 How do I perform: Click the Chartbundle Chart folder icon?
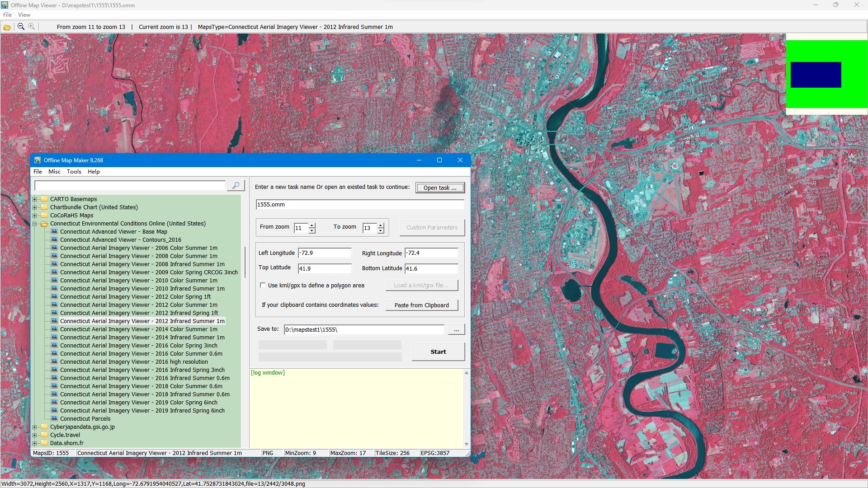[x=44, y=207]
